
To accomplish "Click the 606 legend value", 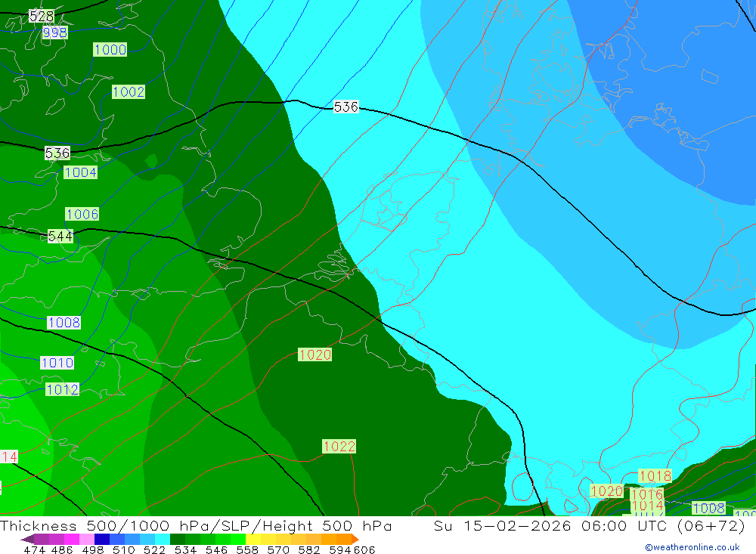I will tap(364, 549).
